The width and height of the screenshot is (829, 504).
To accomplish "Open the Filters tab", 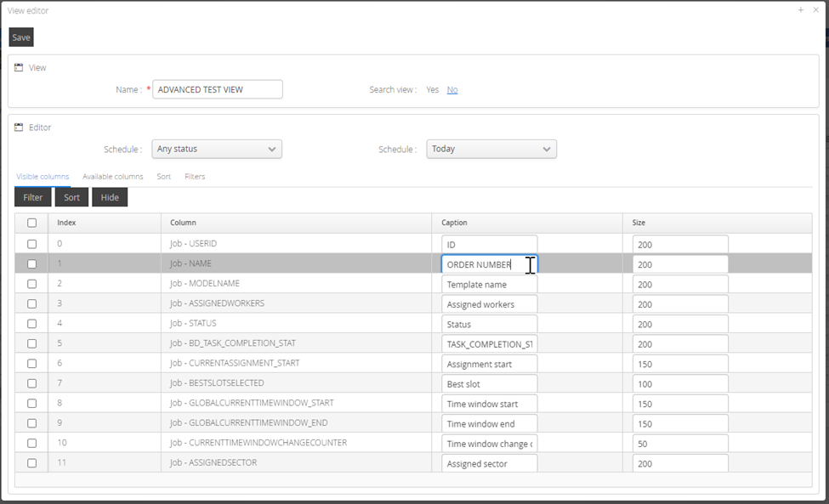I will tap(195, 177).
